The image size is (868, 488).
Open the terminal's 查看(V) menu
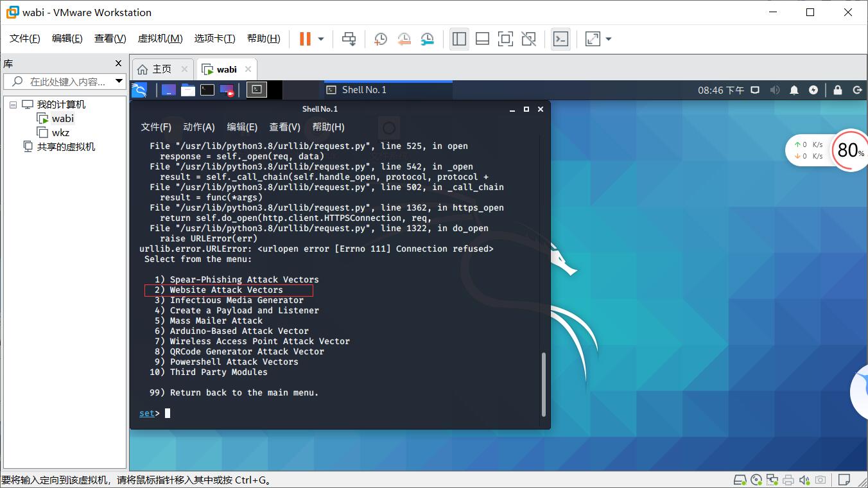coord(284,127)
